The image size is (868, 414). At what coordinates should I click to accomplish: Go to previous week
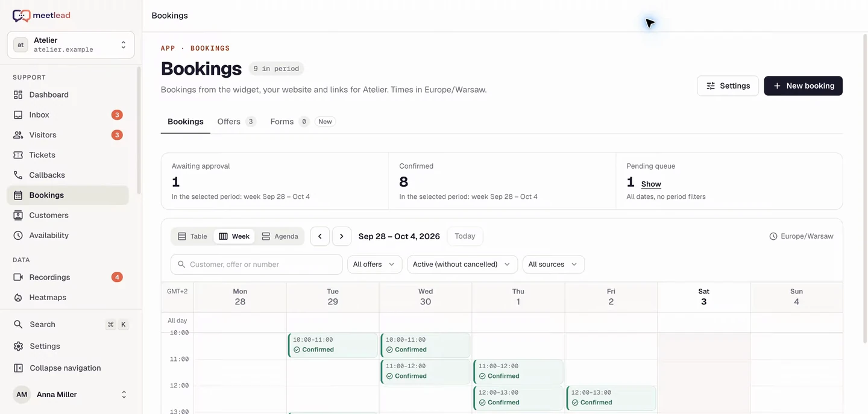coord(320,236)
